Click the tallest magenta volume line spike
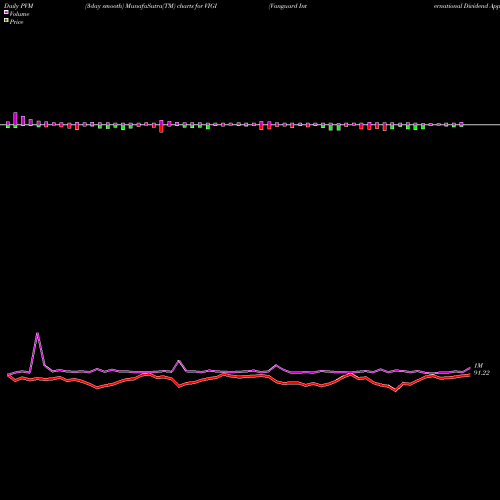Viewport: 500px width, 500px height. (x=37, y=333)
